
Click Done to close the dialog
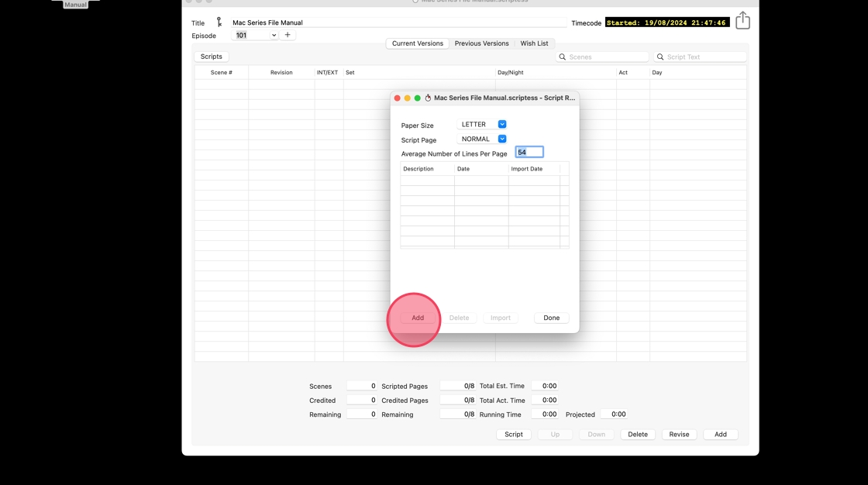click(551, 318)
